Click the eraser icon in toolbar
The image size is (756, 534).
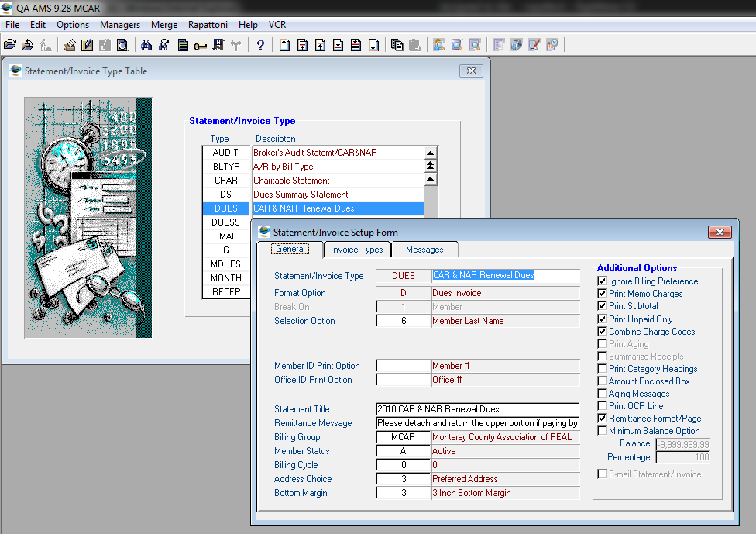tap(70, 45)
